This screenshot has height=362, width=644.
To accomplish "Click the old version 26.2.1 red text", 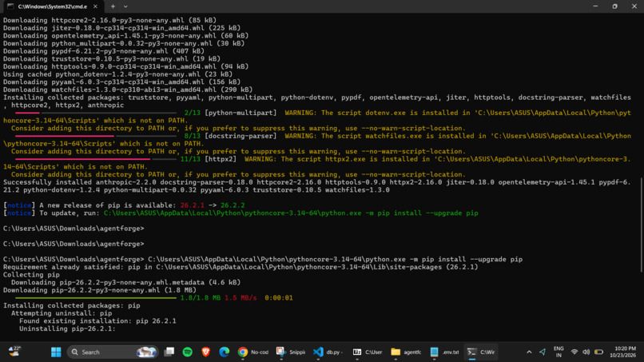I will click(x=193, y=205).
